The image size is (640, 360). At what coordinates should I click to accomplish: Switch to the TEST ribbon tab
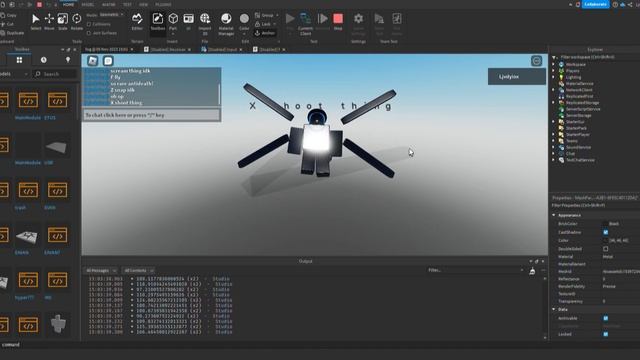pyautogui.click(x=127, y=4)
